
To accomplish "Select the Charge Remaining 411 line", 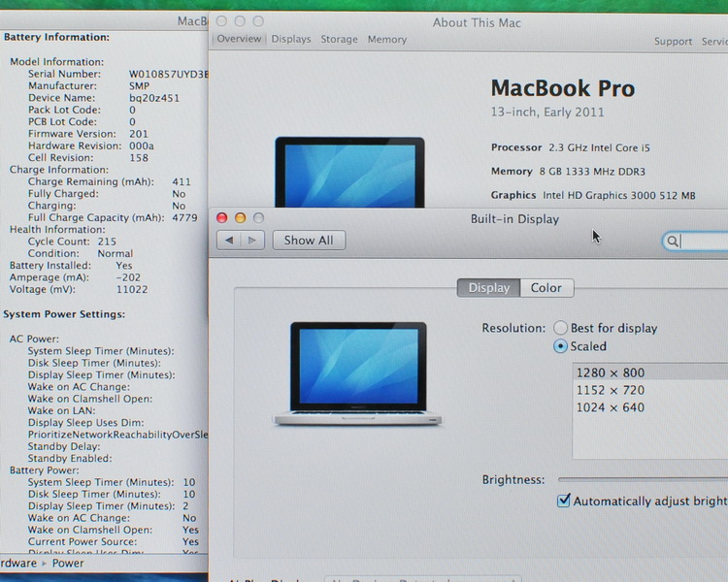I will point(110,182).
